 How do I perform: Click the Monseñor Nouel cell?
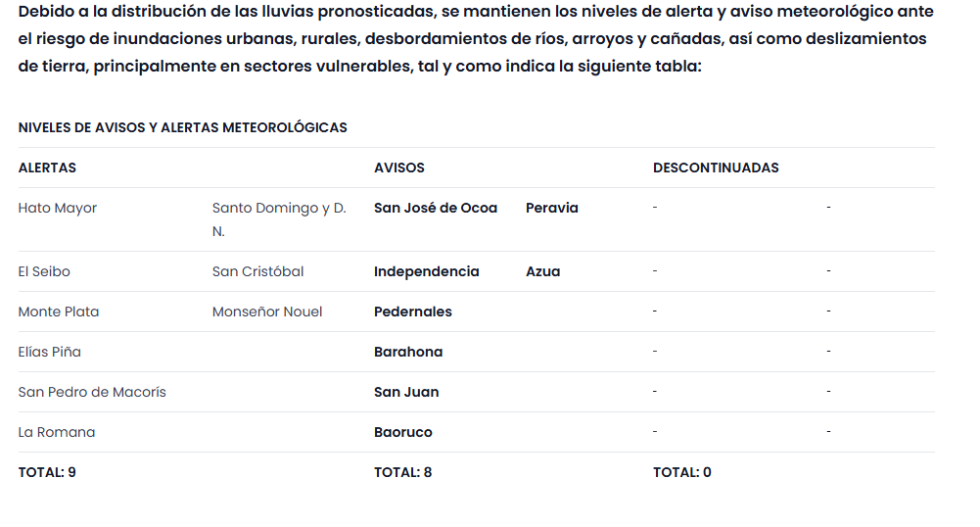(267, 311)
